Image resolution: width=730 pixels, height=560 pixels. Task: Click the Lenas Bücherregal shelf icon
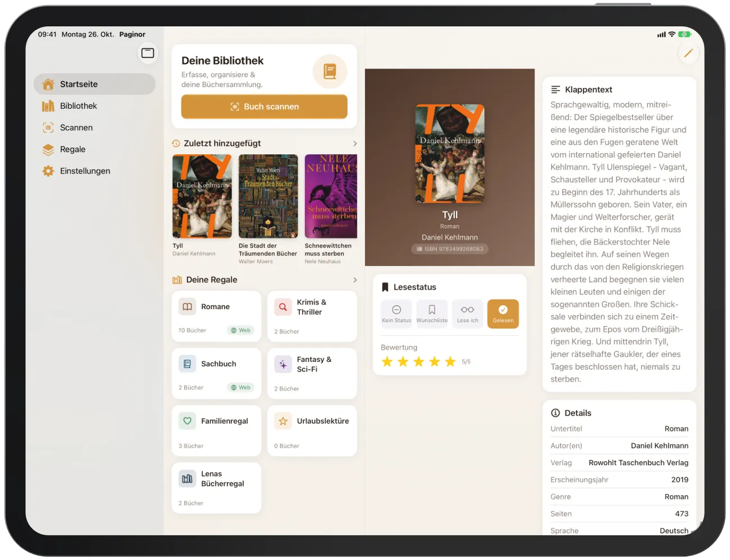187,479
